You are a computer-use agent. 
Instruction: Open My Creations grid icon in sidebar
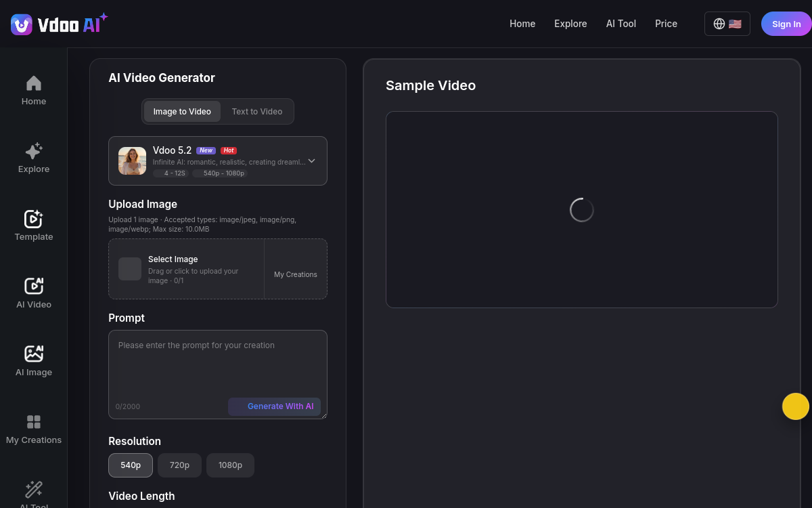(x=34, y=422)
